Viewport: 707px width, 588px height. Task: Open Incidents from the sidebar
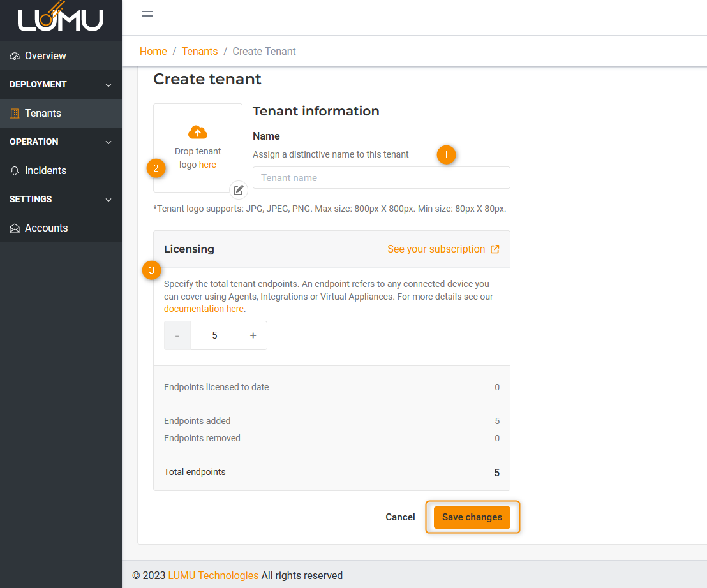tap(45, 171)
